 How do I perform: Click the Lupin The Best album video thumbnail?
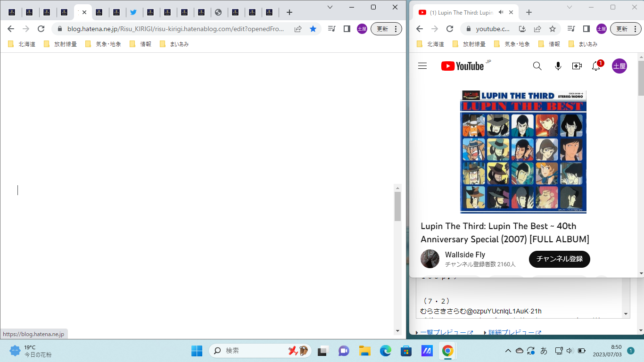(x=523, y=152)
